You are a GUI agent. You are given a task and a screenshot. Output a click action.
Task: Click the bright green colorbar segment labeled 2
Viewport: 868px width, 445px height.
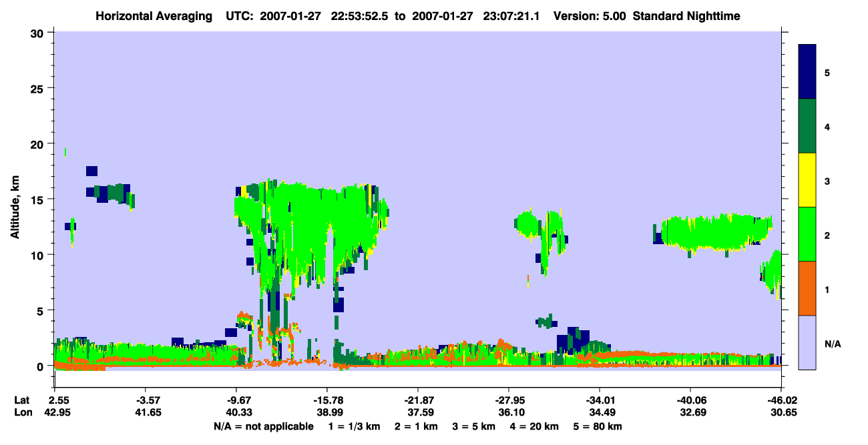[x=807, y=234]
